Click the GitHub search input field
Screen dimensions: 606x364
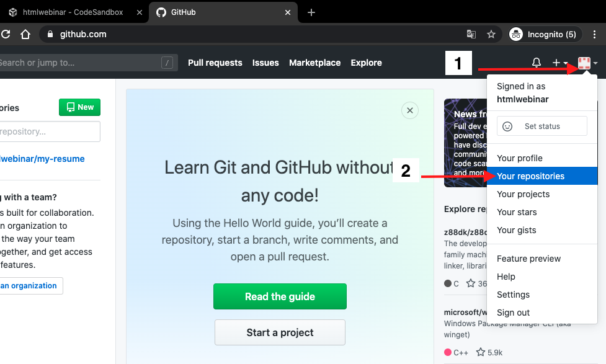point(81,63)
